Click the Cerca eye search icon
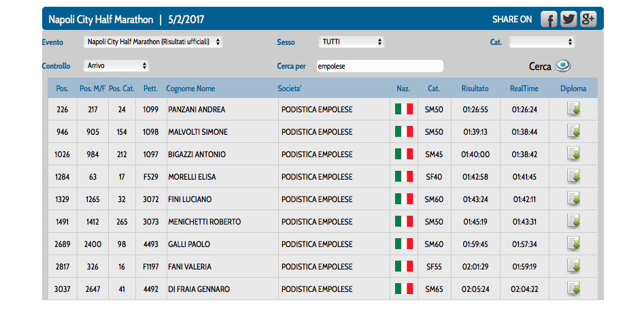 pos(562,66)
